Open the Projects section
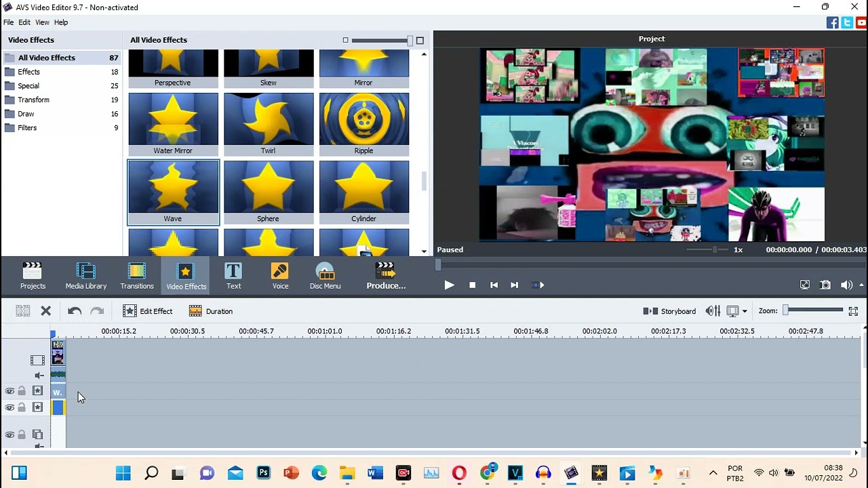 tap(33, 276)
